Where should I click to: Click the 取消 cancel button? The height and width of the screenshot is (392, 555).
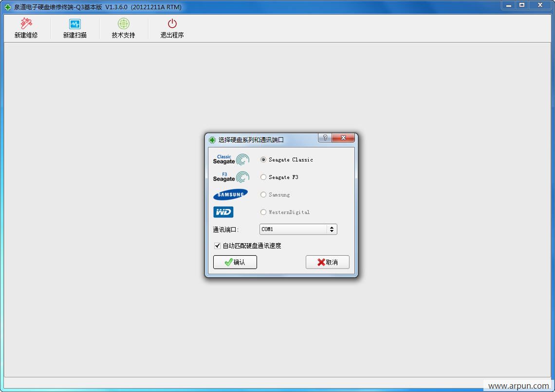[328, 262]
